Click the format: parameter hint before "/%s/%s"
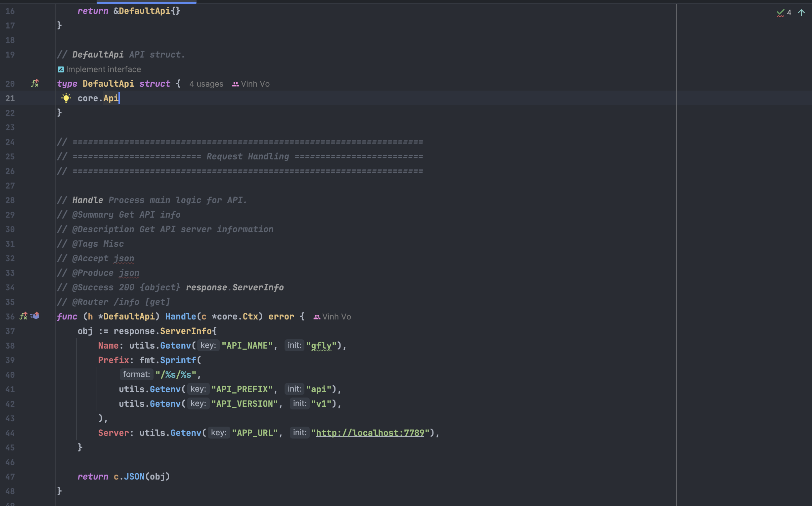812x506 pixels. pyautogui.click(x=136, y=374)
